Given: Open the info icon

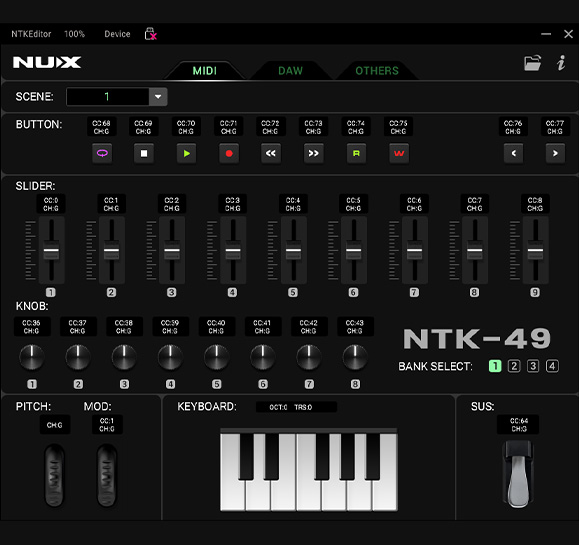Looking at the screenshot, I should pos(561,63).
